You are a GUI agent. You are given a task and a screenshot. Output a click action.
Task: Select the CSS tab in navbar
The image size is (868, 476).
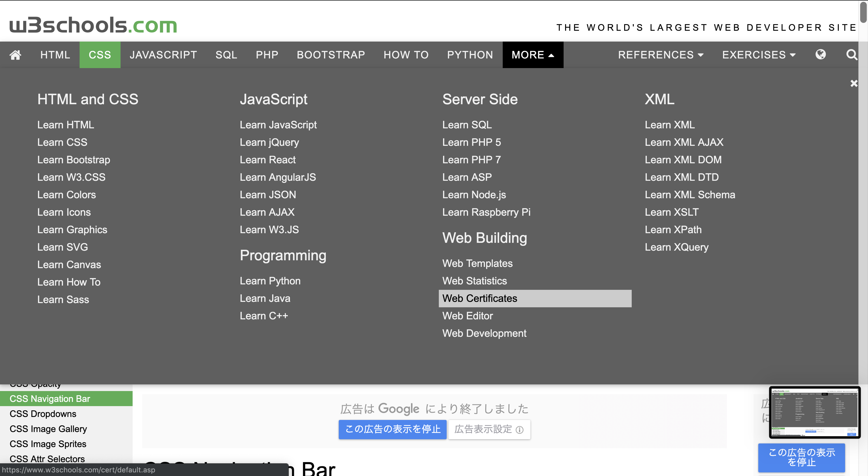(100, 55)
